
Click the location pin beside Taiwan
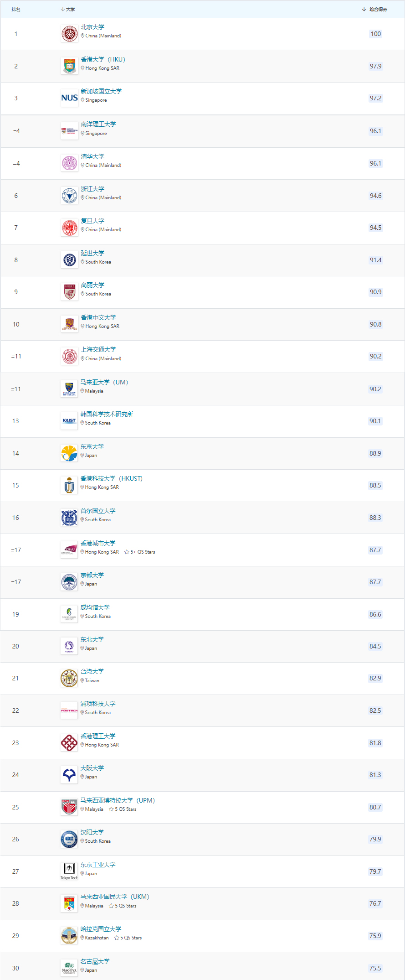pyautogui.click(x=82, y=680)
